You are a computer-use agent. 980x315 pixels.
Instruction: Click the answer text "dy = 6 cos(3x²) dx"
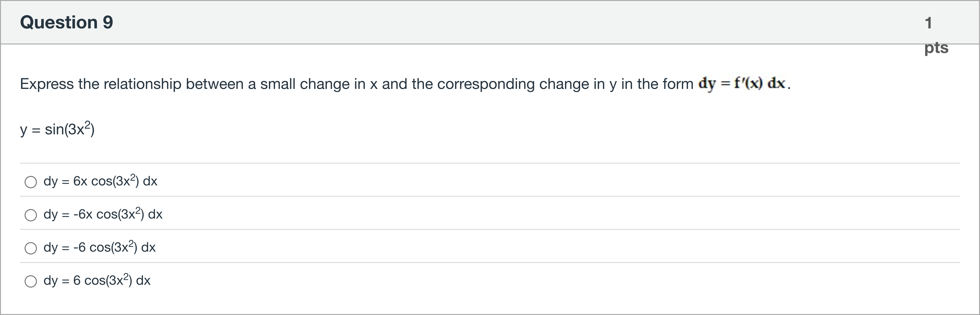tap(97, 280)
